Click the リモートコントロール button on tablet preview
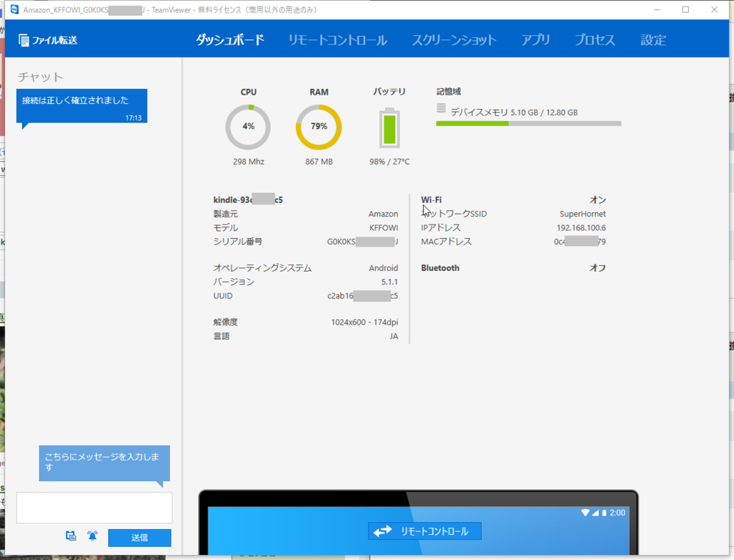Image resolution: width=734 pixels, height=560 pixels. click(x=424, y=531)
